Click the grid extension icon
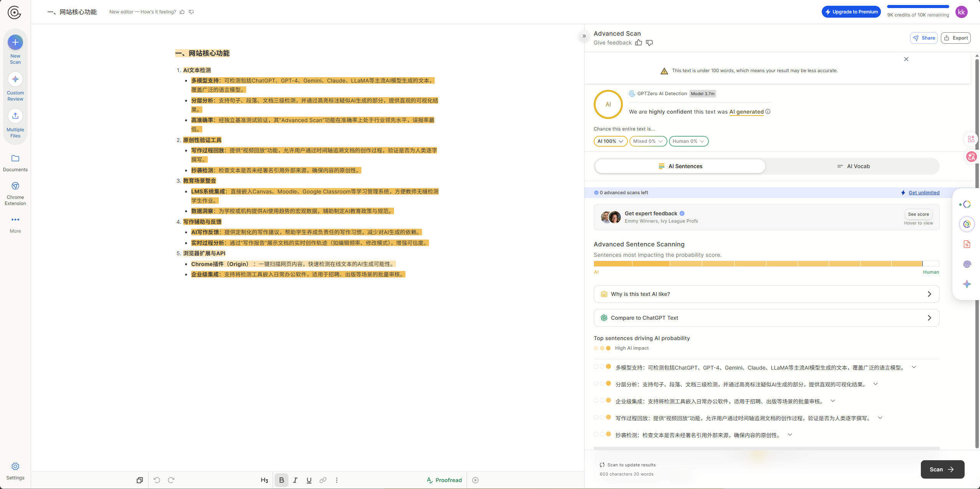Screen dimensions: 980x489 pos(971,139)
